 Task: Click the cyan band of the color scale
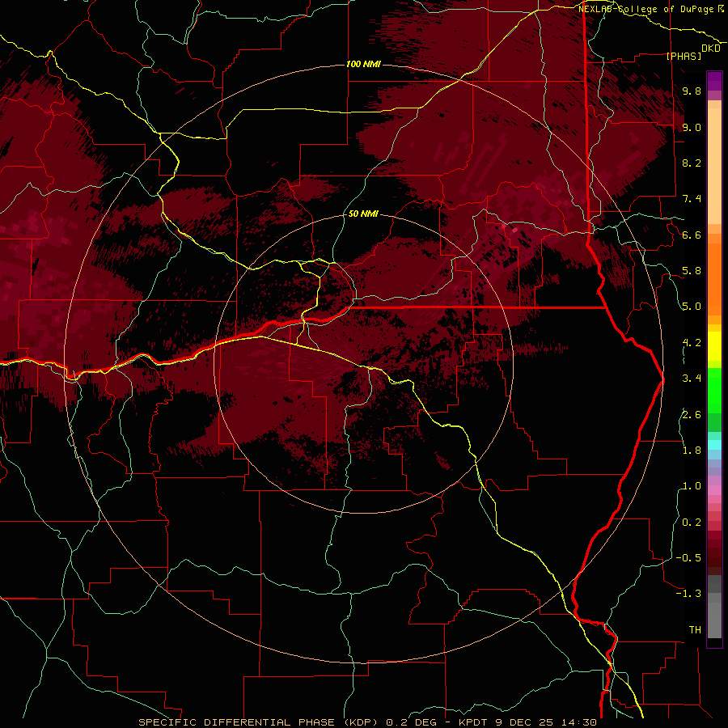point(714,445)
